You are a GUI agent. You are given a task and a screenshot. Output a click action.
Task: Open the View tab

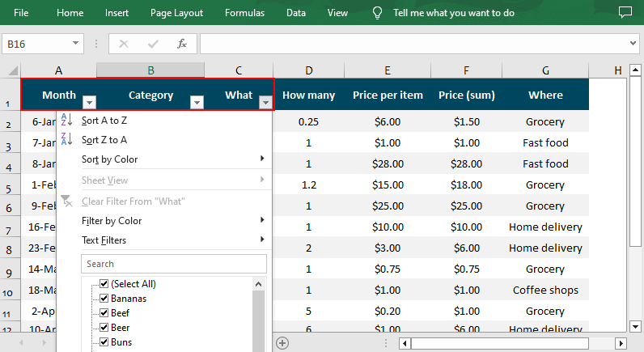click(337, 13)
